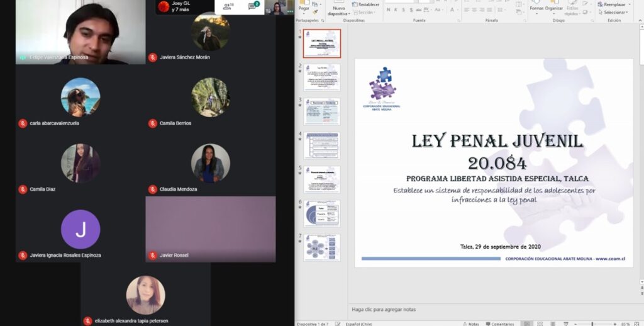Viewport: 644px width, 326px height.
Task: Toggle normal view in status bar
Action: [x=526, y=323]
